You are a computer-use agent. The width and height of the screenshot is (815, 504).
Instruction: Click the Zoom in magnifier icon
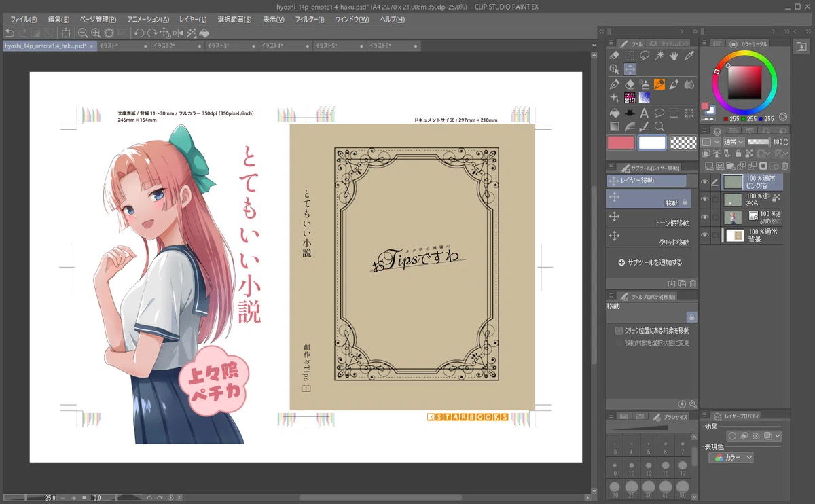point(96,33)
